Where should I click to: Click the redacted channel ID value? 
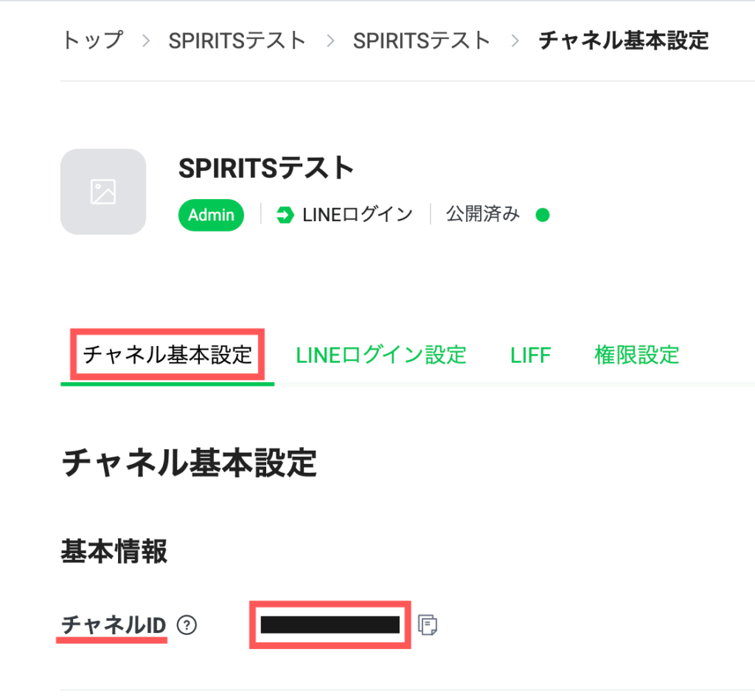click(x=330, y=626)
